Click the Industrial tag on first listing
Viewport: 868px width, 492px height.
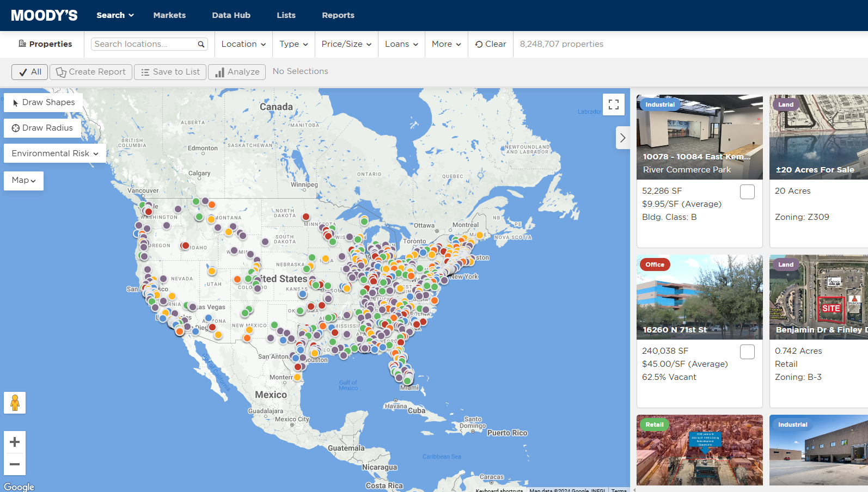pyautogui.click(x=660, y=104)
